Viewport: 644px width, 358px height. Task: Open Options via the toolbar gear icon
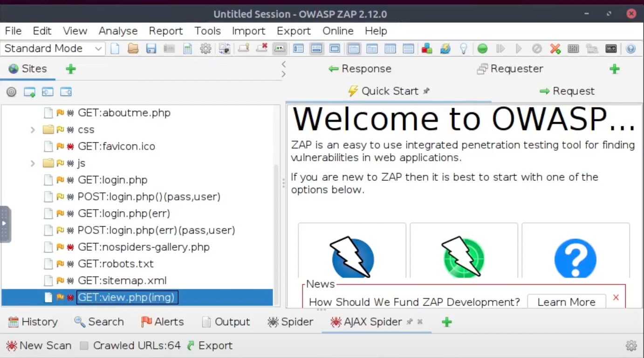pos(206,48)
